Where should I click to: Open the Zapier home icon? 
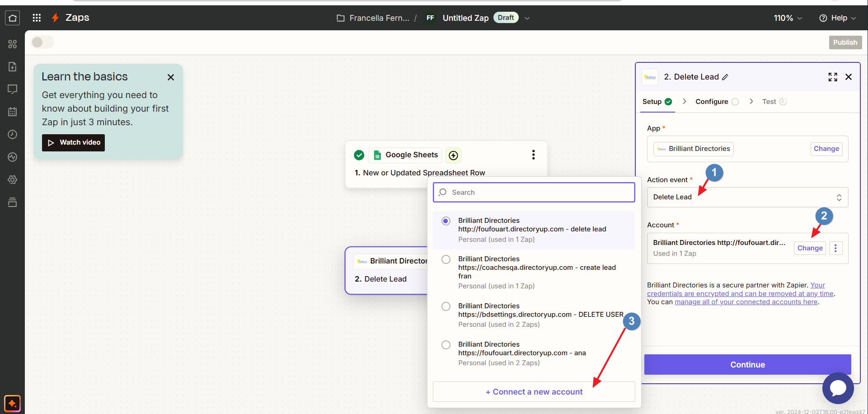pos(13,18)
